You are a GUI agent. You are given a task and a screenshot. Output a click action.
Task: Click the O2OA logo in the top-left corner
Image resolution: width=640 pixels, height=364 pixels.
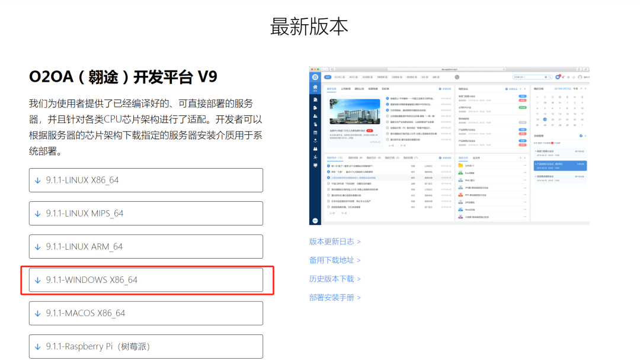[315, 77]
